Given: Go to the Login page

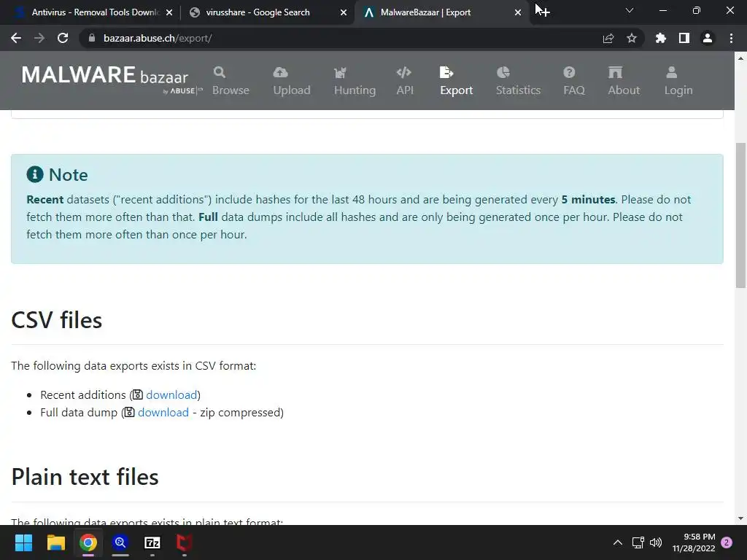Looking at the screenshot, I should coord(678,81).
